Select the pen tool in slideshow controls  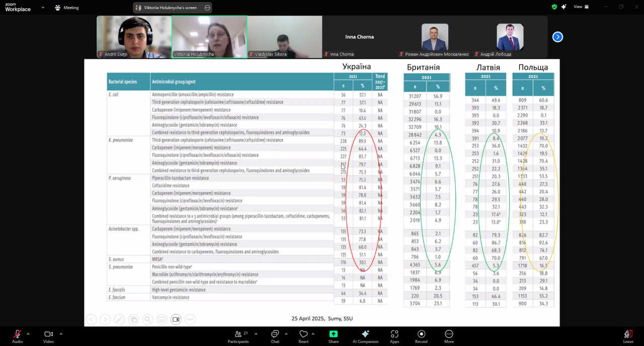point(119,319)
